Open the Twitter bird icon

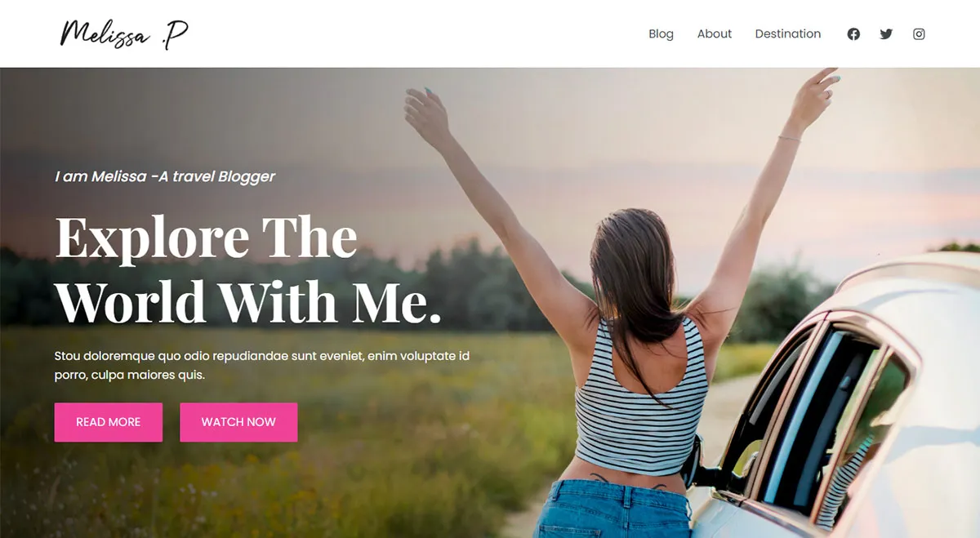(x=886, y=34)
